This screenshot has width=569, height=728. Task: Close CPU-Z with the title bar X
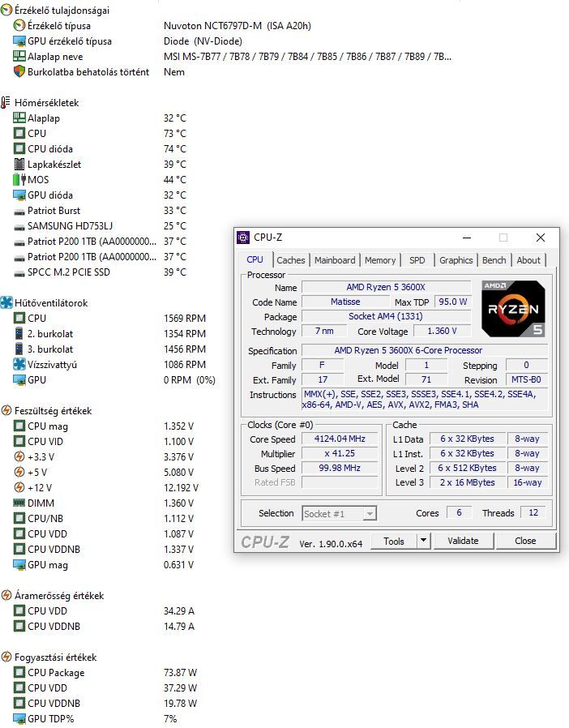[540, 238]
